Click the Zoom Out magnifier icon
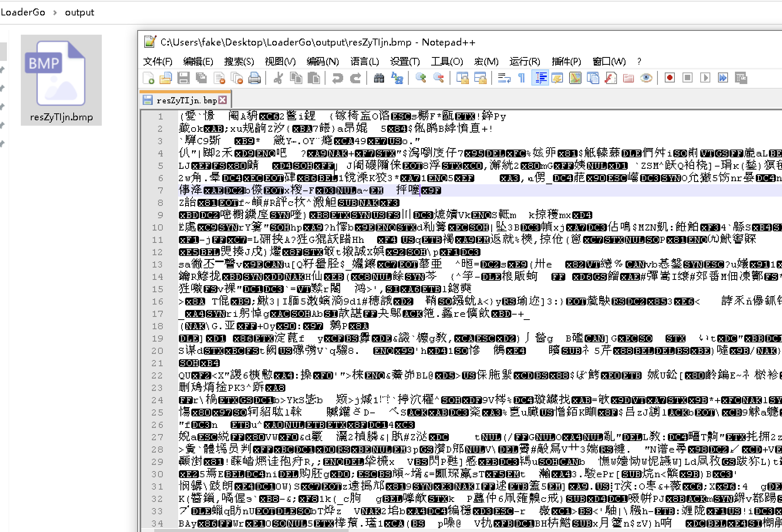782x532 pixels. coord(438,78)
